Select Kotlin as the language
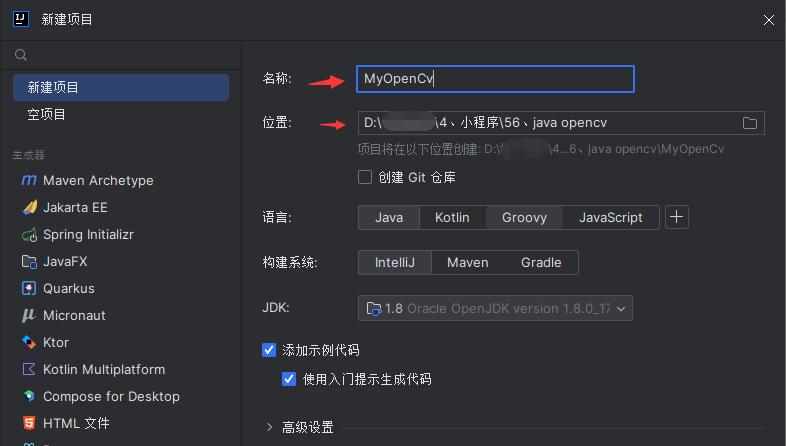The image size is (786, 446). click(452, 217)
